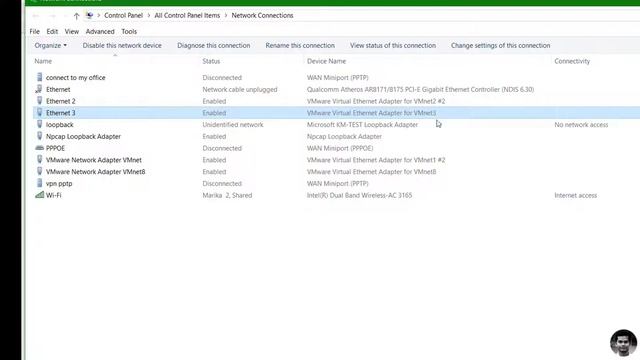Click Qualcomm Atheros Gigabit Ethernet Controller text
This screenshot has width=640, height=360.
420,89
